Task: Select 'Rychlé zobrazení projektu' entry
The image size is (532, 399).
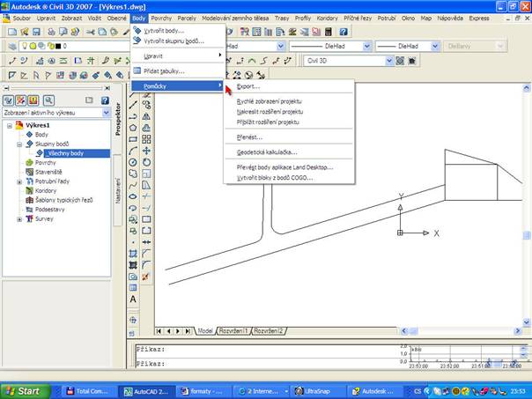Action: 289,101
